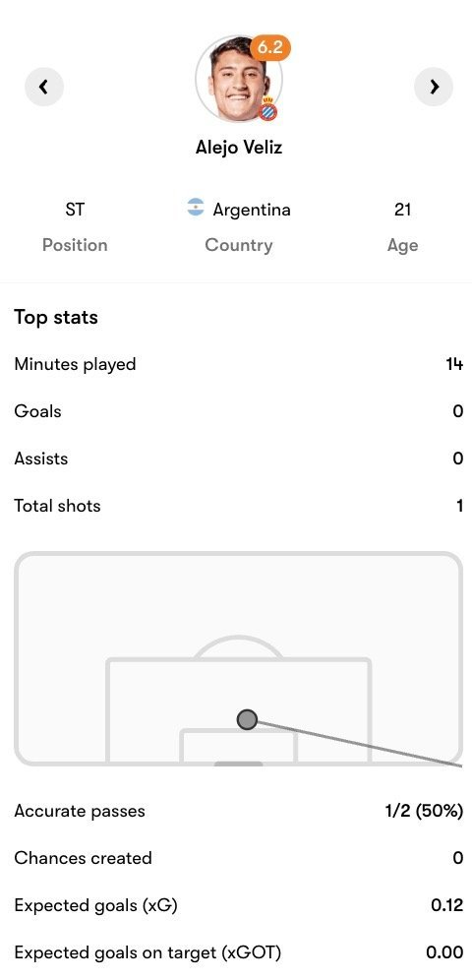Tap the 6.2 rating badge
The image size is (472, 980).
(270, 47)
